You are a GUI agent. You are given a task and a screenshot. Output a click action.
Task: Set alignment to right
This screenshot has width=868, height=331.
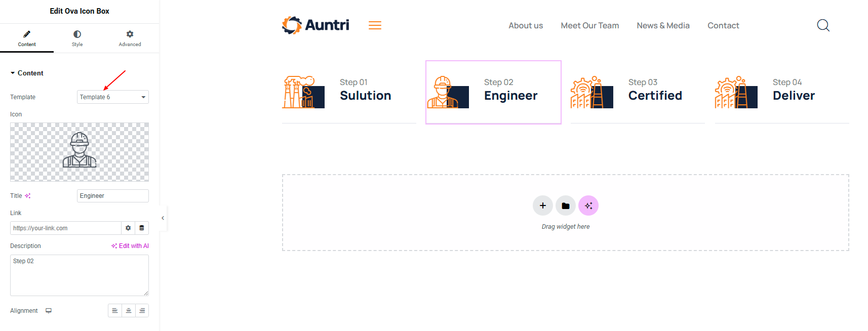pos(142,311)
